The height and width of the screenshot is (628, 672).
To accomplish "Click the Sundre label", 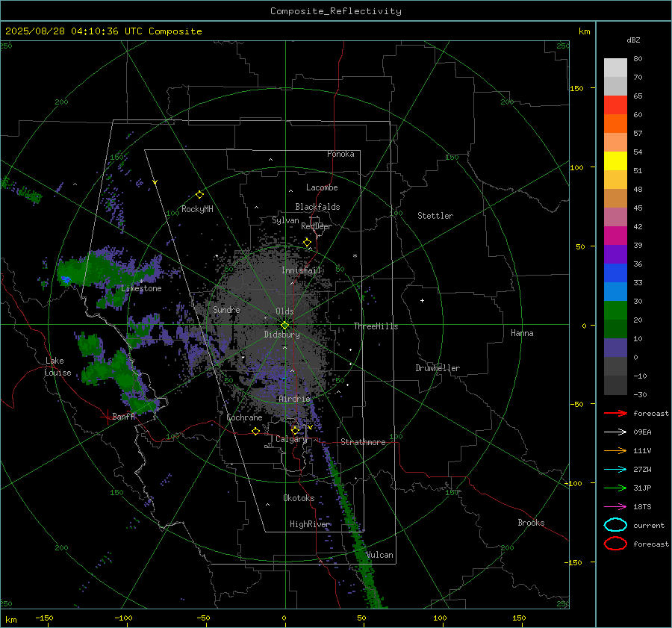I will pos(226,309).
